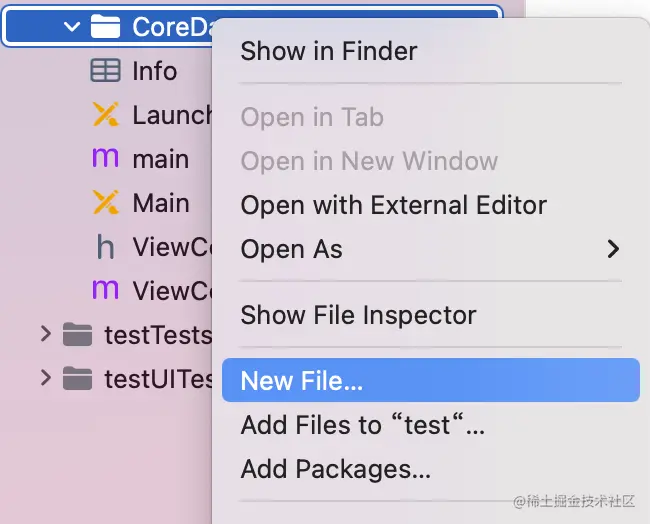Choose Open with External Editor

pos(393,205)
